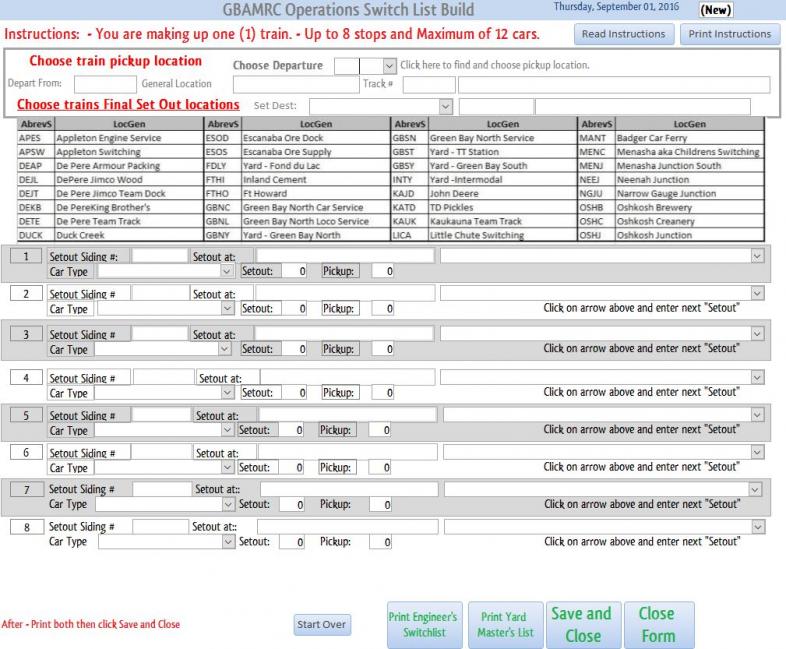Click the Setout Siding # field in row 1
The width and height of the screenshot is (786, 649).
click(159, 256)
